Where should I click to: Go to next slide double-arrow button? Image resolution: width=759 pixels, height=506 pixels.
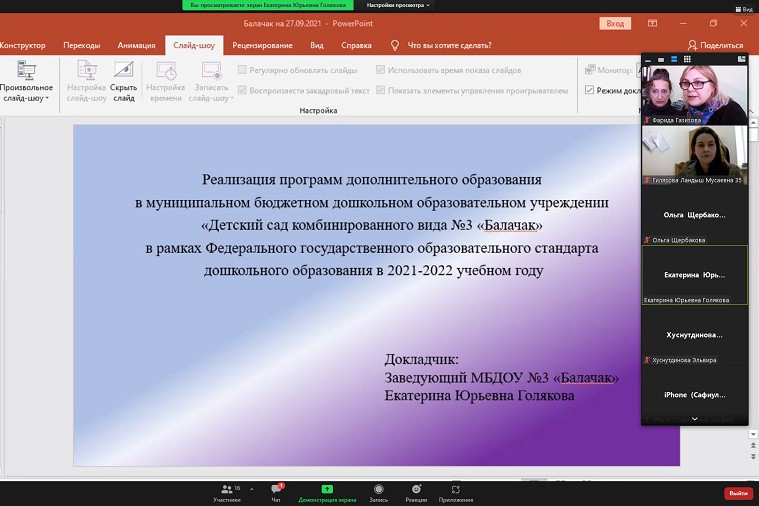tap(753, 456)
